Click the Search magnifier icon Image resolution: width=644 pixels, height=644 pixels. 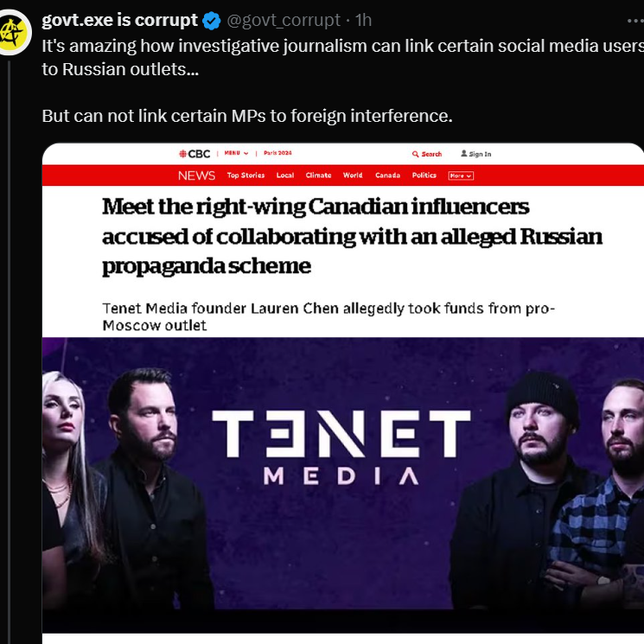[416, 154]
